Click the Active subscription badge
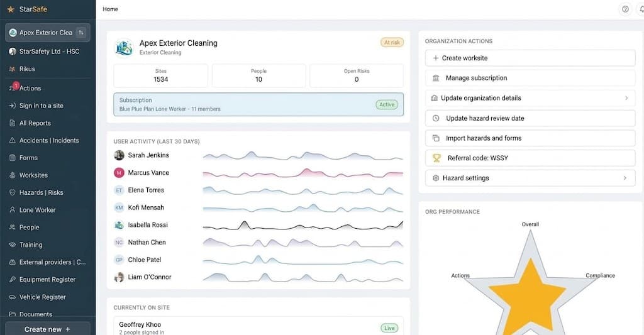 [x=387, y=105]
